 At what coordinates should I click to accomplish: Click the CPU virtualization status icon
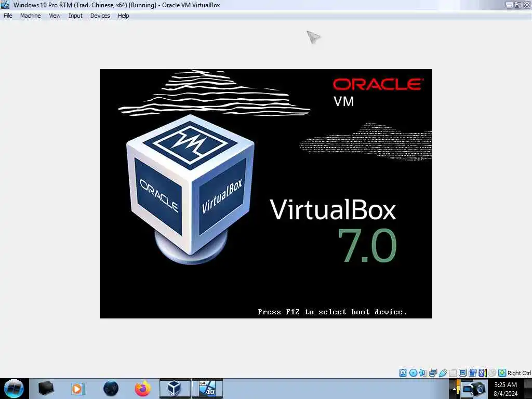tap(482, 373)
